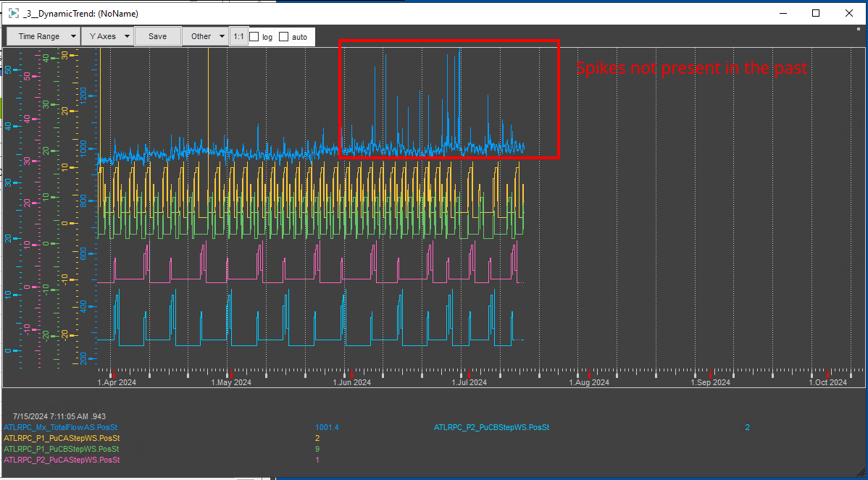The width and height of the screenshot is (868, 480).
Task: Click the DynamicTrend app icon in title bar
Action: click(x=14, y=13)
